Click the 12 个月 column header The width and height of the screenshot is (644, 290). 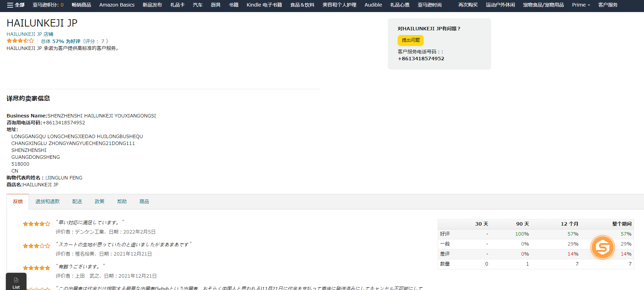[x=570, y=224]
